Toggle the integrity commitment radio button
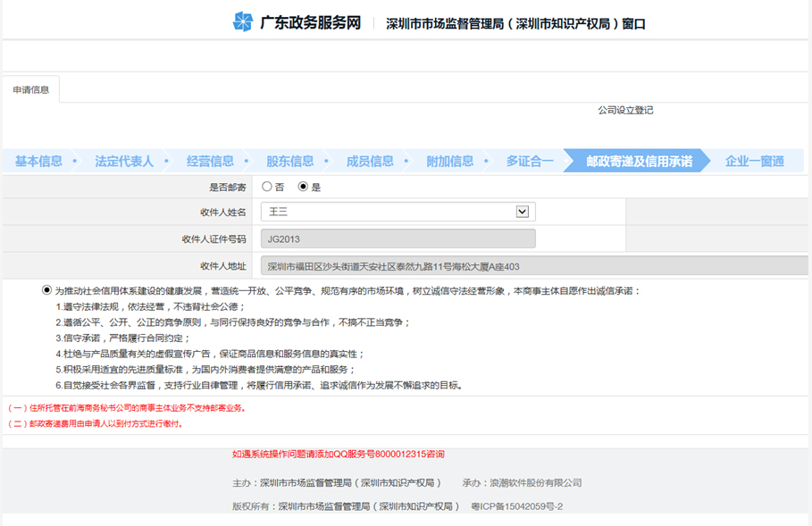 coord(46,290)
